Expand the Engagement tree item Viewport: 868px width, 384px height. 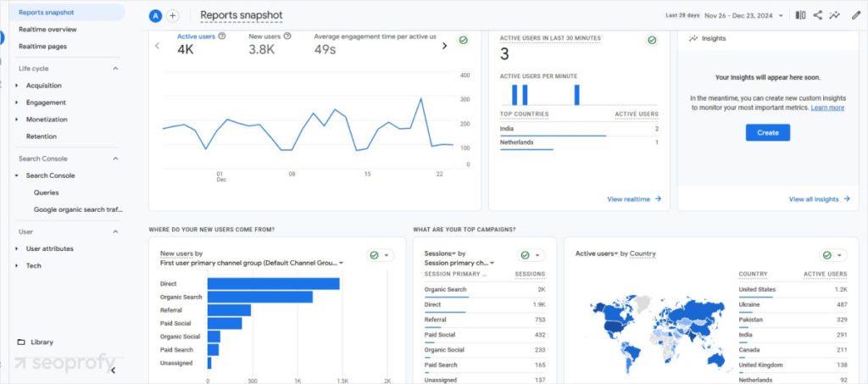click(17, 103)
